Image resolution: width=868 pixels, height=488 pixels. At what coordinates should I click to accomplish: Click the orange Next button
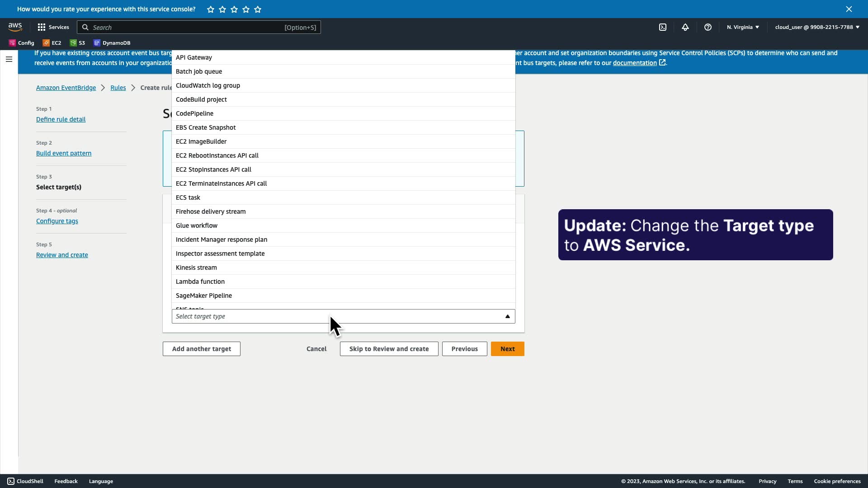pyautogui.click(x=507, y=349)
